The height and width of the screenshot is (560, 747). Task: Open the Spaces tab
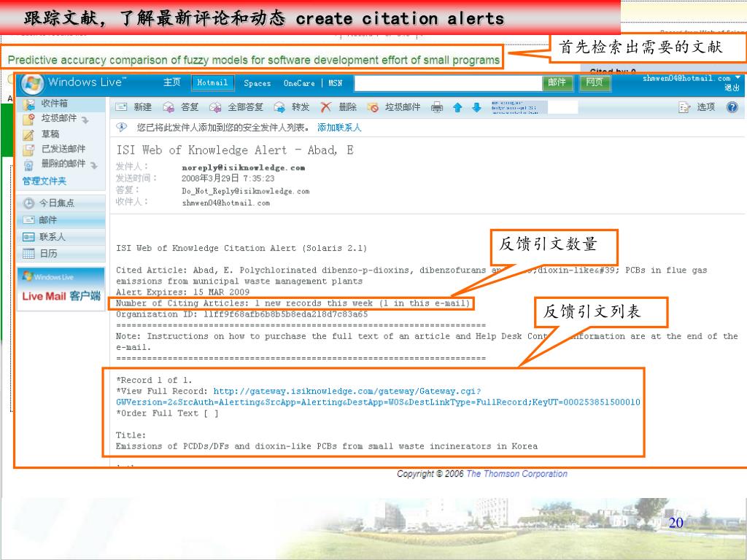258,83
